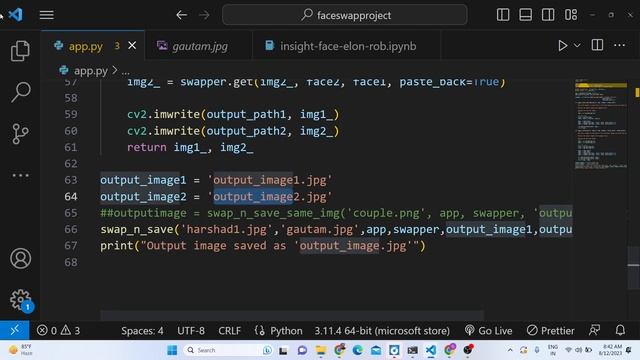640x360 pixels.
Task: Expand the Run button dropdown
Action: (x=577, y=45)
